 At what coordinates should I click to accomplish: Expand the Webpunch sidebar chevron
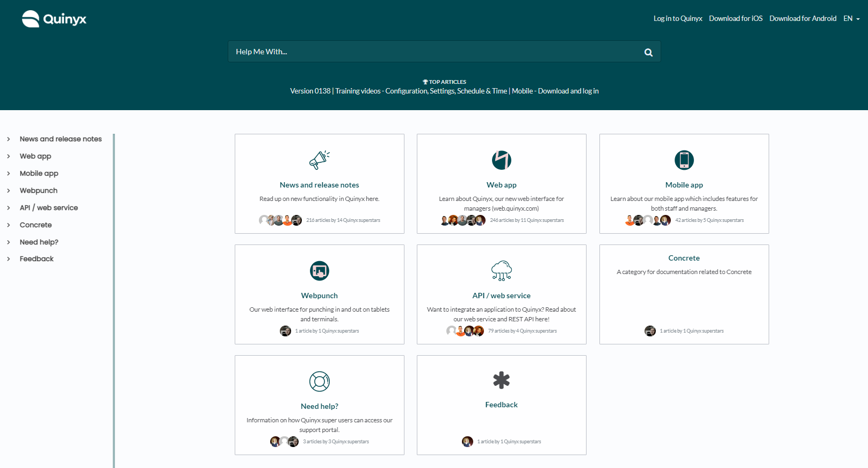(9, 191)
